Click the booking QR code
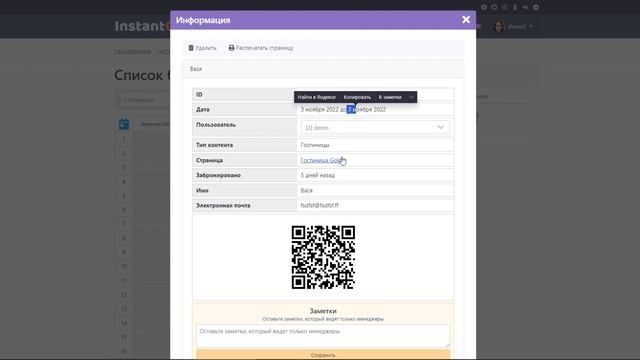 point(323,257)
